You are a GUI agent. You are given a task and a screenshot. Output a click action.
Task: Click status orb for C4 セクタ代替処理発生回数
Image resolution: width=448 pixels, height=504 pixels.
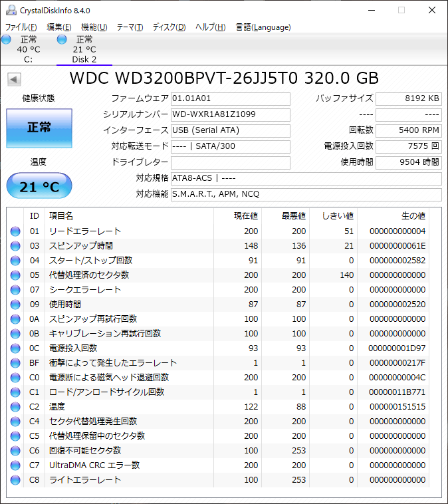point(15,422)
